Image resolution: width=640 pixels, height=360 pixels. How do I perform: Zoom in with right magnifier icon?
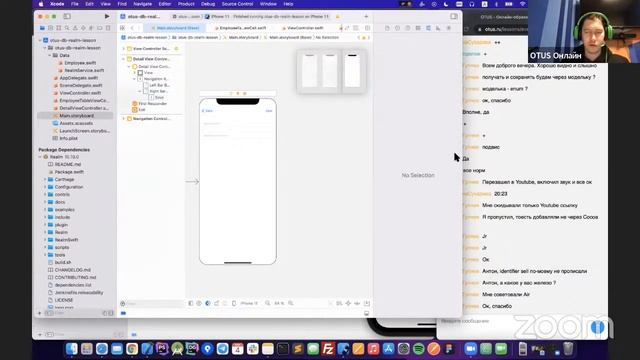pyautogui.click(x=291, y=303)
